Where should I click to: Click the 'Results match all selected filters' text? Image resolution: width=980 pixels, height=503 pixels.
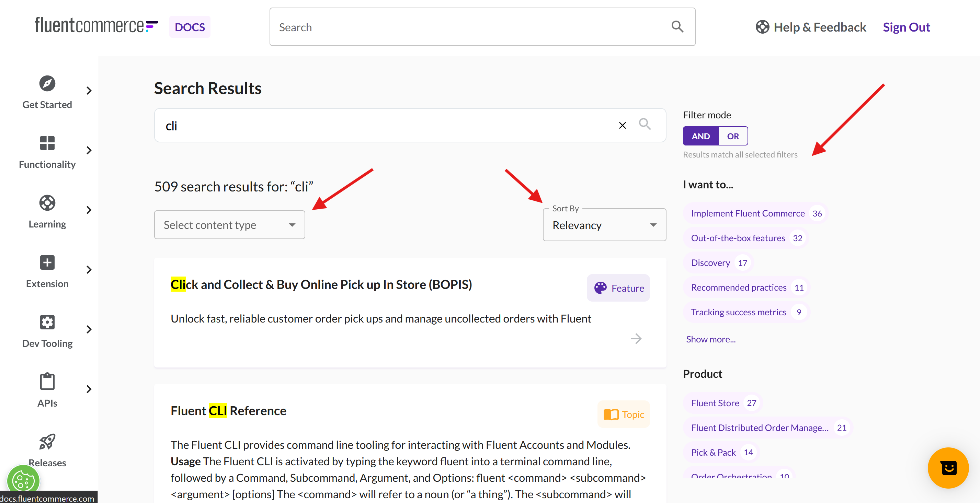[x=740, y=154]
